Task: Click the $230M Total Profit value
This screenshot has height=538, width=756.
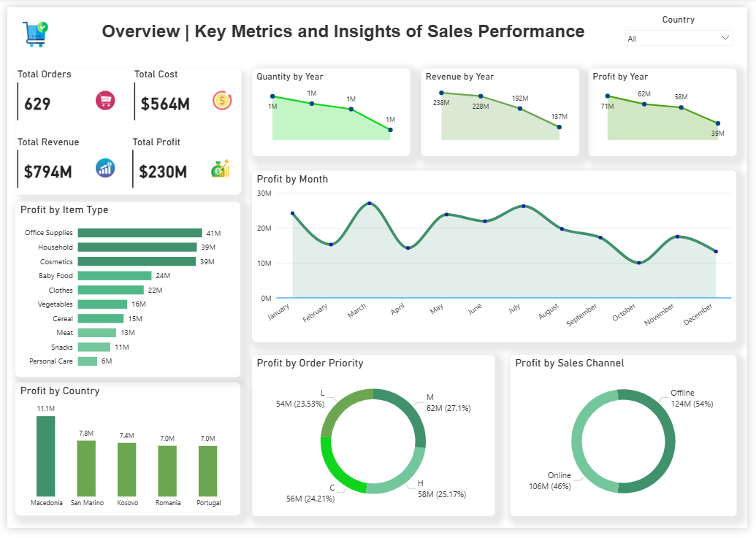Action: point(163,172)
